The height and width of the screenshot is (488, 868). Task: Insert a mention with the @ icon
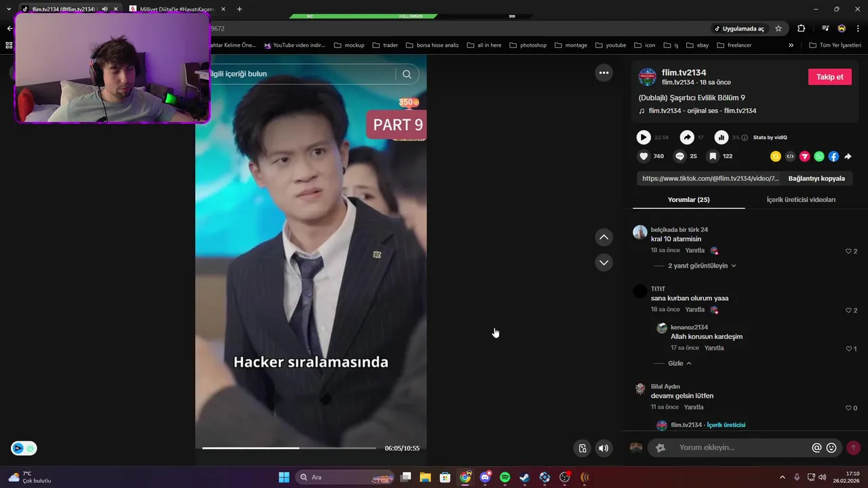click(816, 448)
